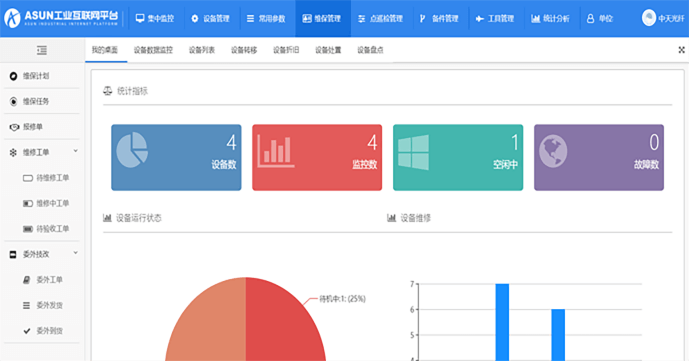Open the 设备盘点 tab
Image resolution: width=689 pixels, height=362 pixels.
pos(370,50)
